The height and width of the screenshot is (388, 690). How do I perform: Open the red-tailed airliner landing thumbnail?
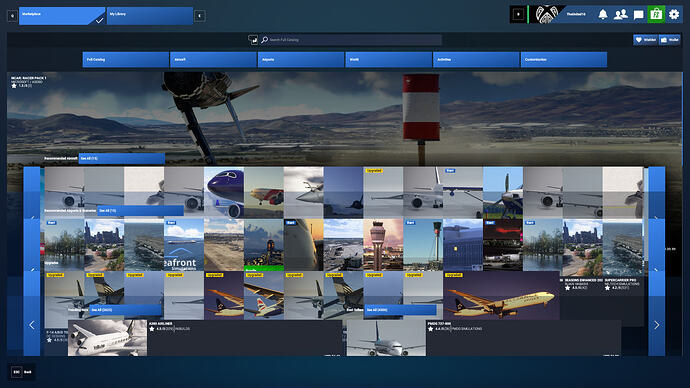coord(264,193)
